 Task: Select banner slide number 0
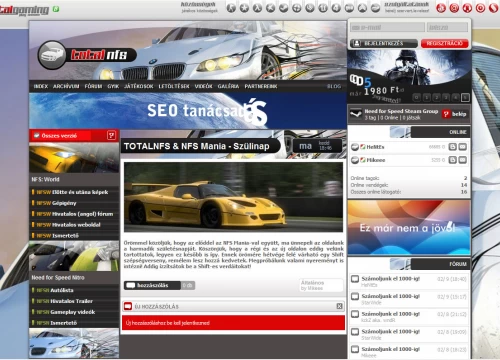pos(416,98)
